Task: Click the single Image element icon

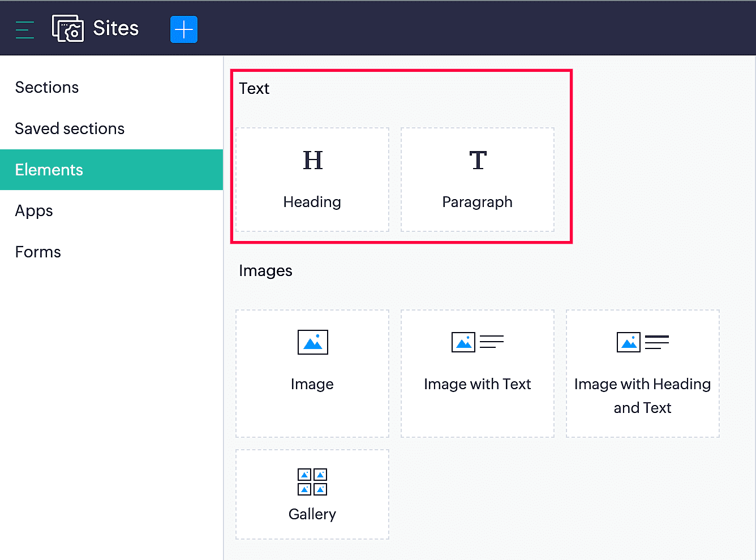Action: click(312, 342)
